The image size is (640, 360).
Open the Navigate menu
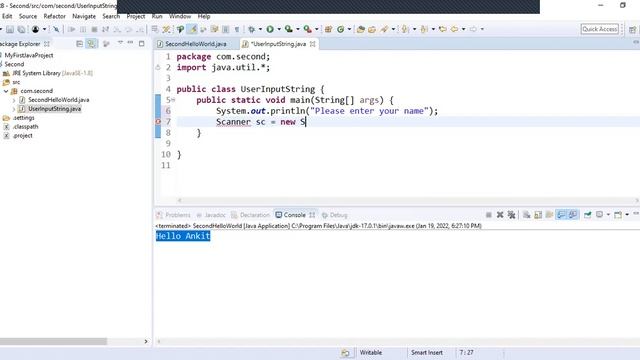(x=84, y=16)
